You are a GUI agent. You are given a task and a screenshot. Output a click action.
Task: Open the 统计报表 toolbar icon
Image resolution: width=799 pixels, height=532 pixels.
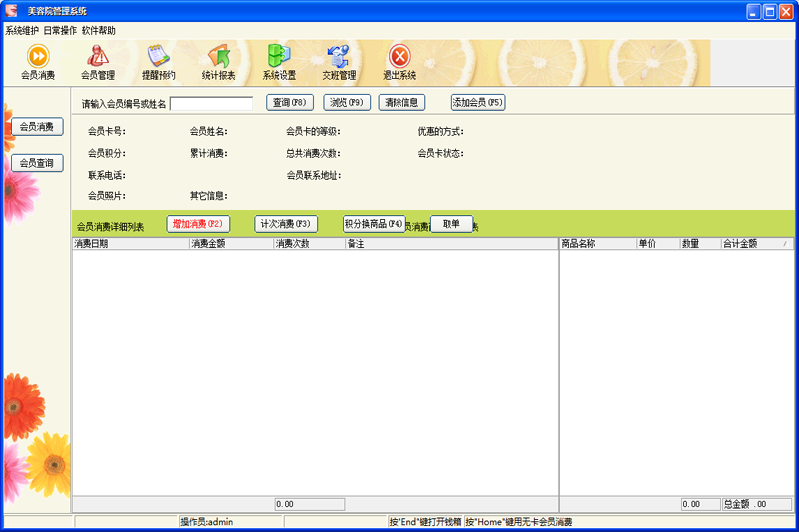(x=218, y=62)
